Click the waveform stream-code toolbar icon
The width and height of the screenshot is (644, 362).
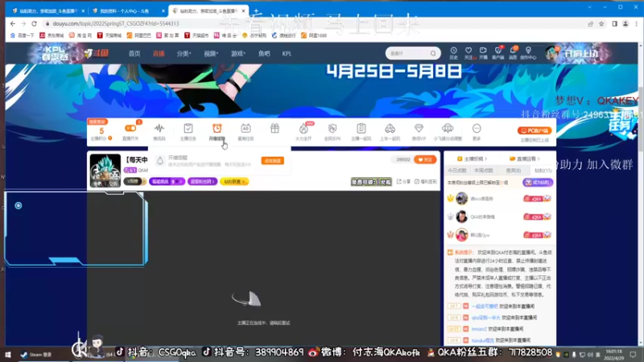[159, 129]
